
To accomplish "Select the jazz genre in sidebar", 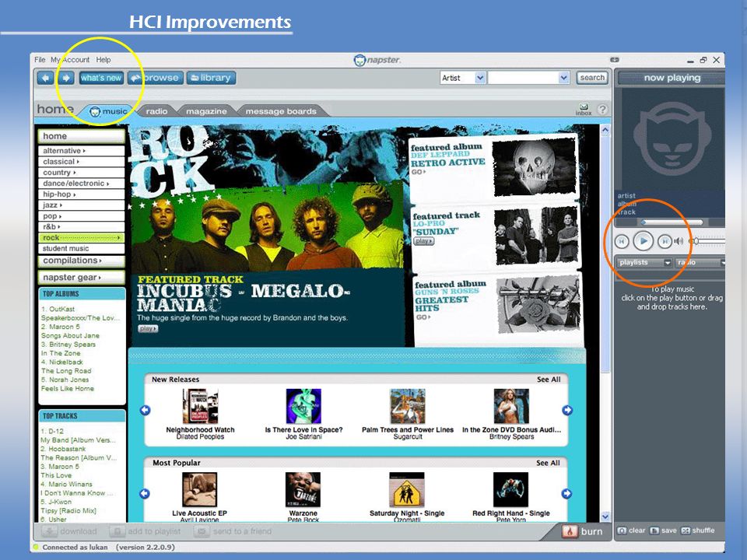I will tap(81, 205).
